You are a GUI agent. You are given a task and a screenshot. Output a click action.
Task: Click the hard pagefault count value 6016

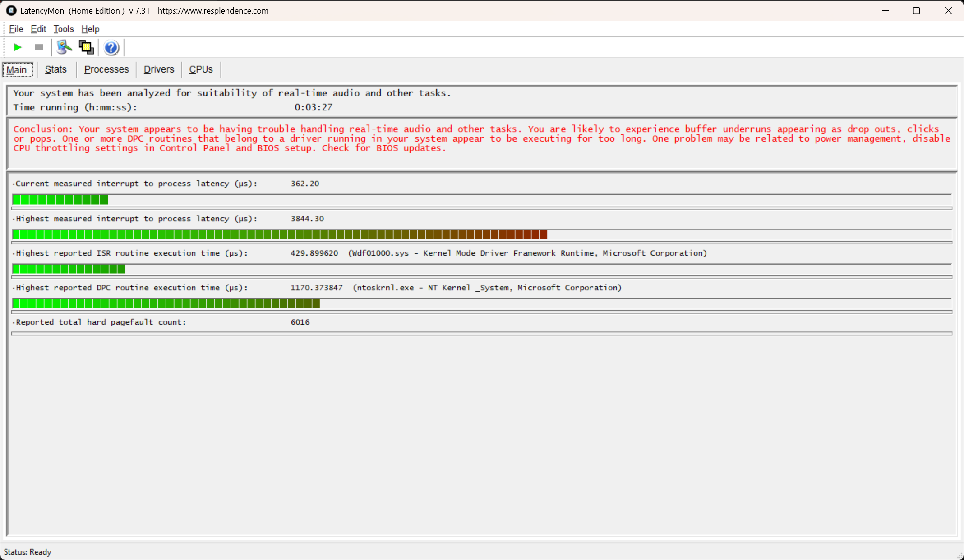(x=300, y=322)
